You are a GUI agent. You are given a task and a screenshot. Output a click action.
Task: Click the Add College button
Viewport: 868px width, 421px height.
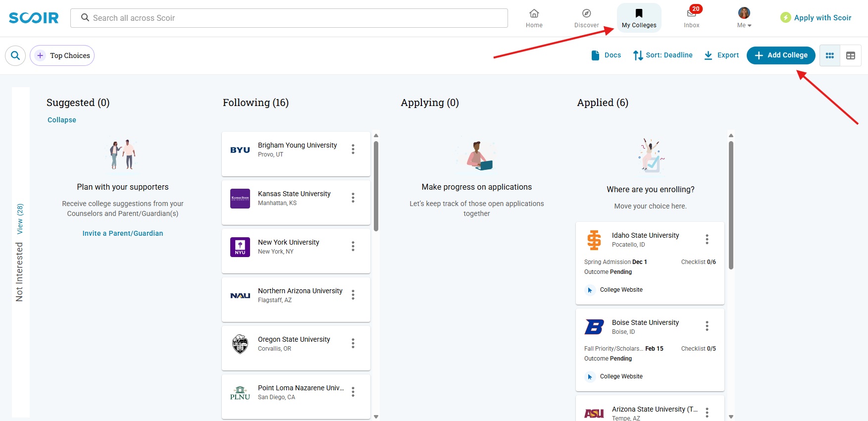[781, 55]
